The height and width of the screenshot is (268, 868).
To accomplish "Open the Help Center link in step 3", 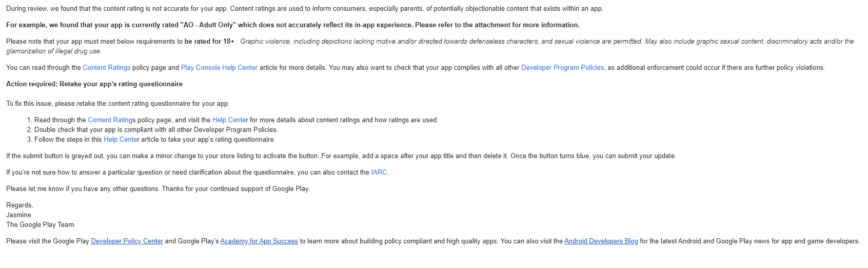I will point(121,139).
